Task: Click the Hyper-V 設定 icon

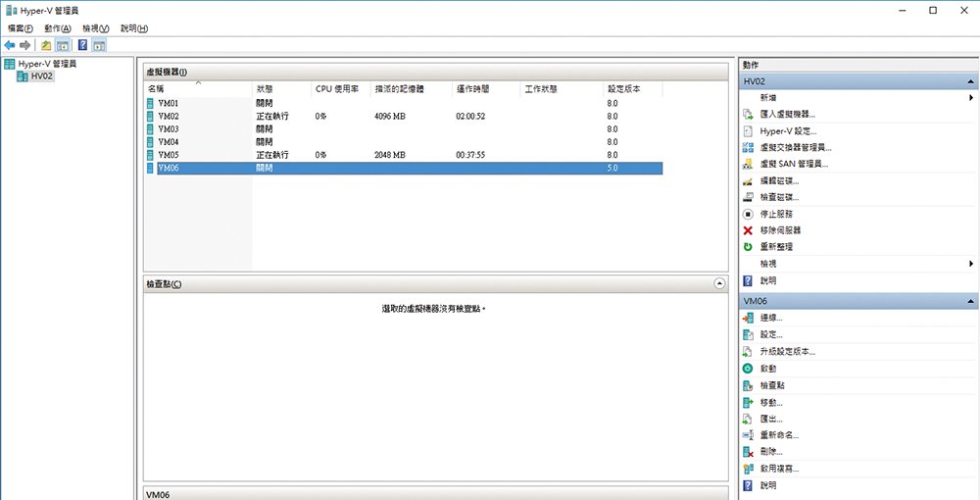Action: coord(748,131)
